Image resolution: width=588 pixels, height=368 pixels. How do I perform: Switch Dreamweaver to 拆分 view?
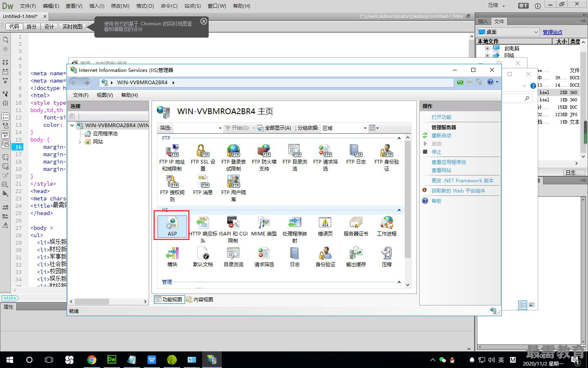(31, 27)
